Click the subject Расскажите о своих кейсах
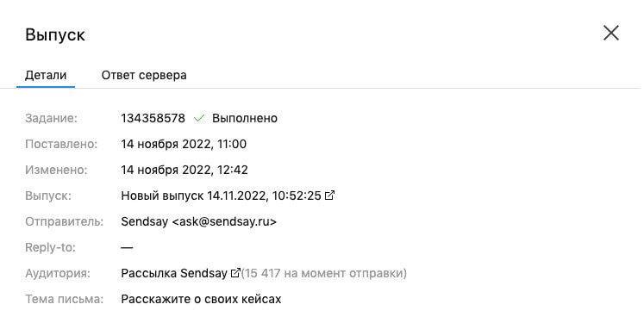This screenshot has height=323, width=644. pos(201,299)
